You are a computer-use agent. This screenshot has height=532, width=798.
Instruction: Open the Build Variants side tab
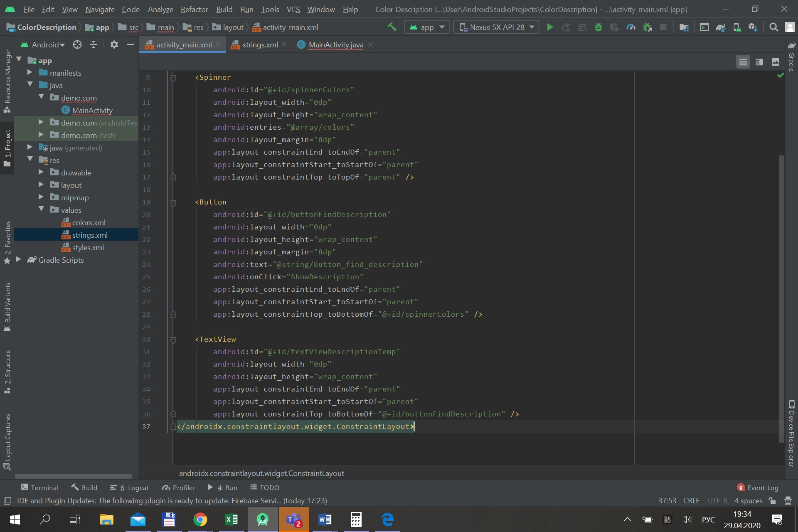tap(7, 307)
